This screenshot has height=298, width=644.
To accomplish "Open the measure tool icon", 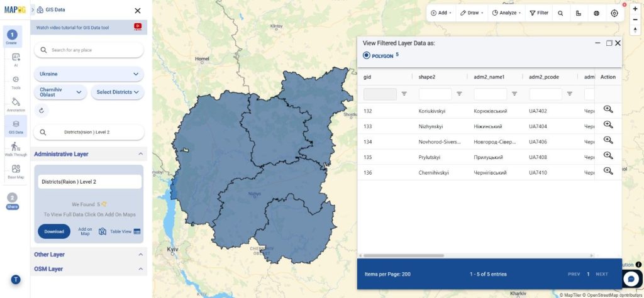I will 579,13.
